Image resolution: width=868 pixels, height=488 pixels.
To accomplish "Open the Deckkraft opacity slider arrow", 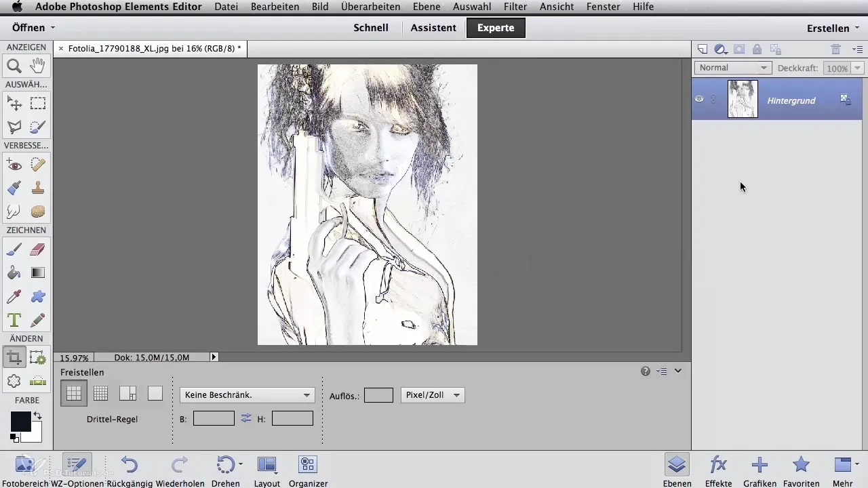I will (x=858, y=68).
